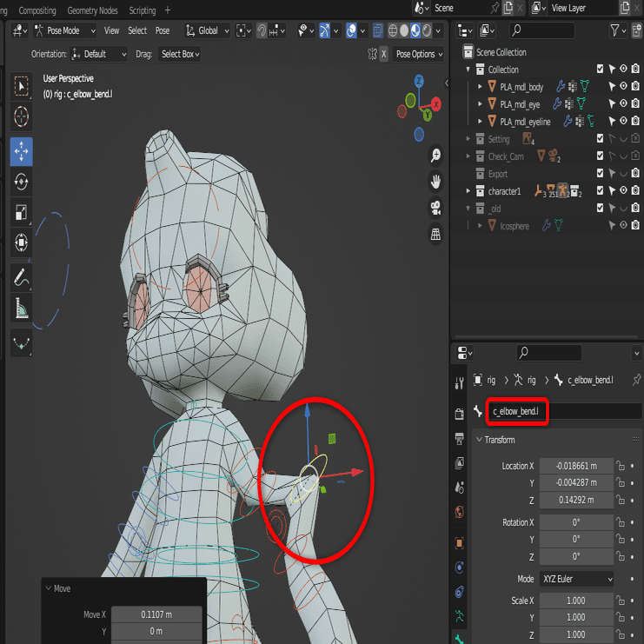Click the Location X value field
This screenshot has width=644, height=644.
(576, 466)
